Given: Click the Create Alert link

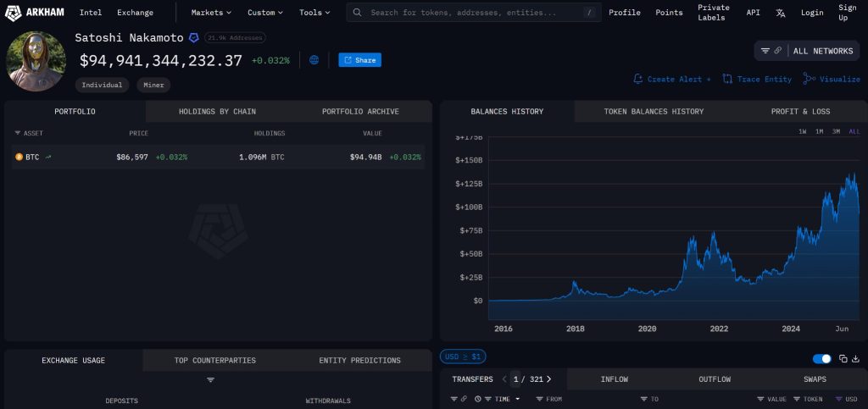Looking at the screenshot, I should click(x=672, y=79).
